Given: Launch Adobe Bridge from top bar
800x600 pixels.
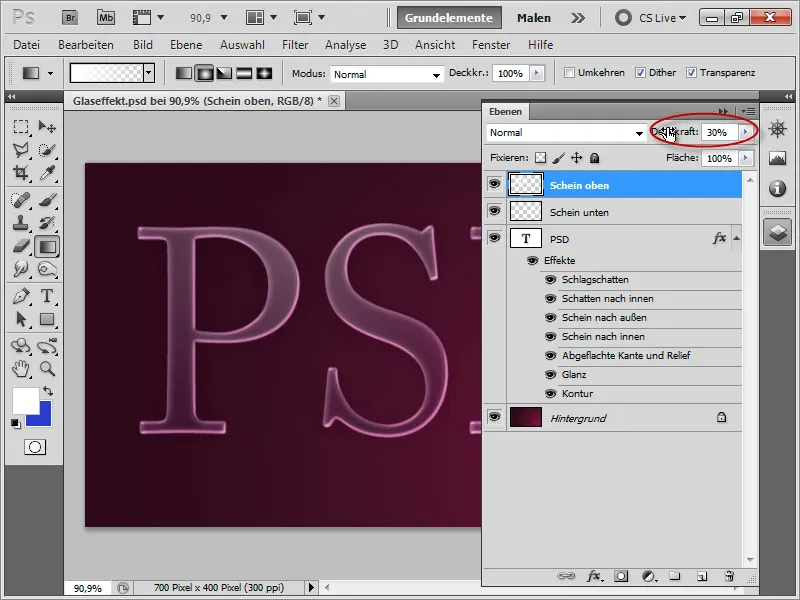Looking at the screenshot, I should [x=70, y=18].
